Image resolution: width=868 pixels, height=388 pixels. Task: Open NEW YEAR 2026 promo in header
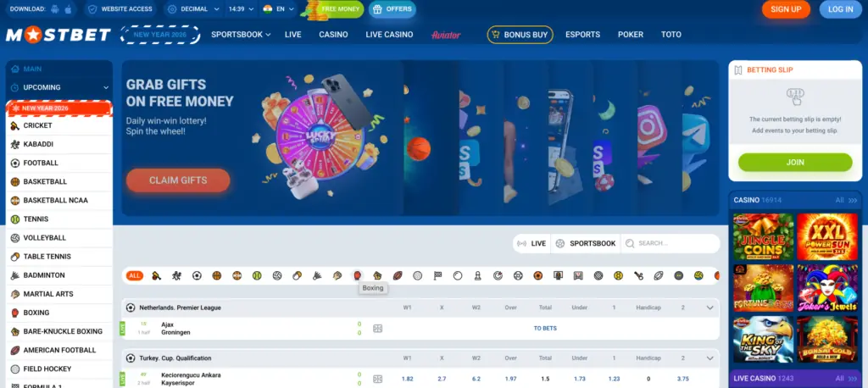click(160, 35)
